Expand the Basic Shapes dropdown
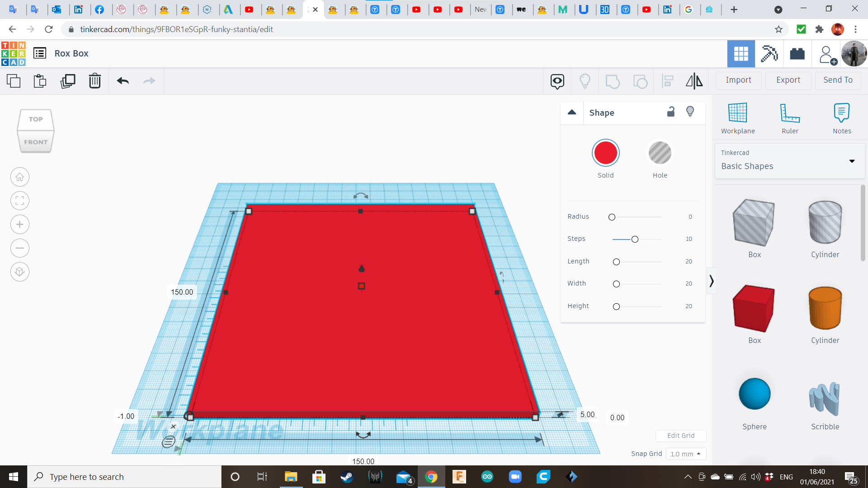 (x=852, y=161)
